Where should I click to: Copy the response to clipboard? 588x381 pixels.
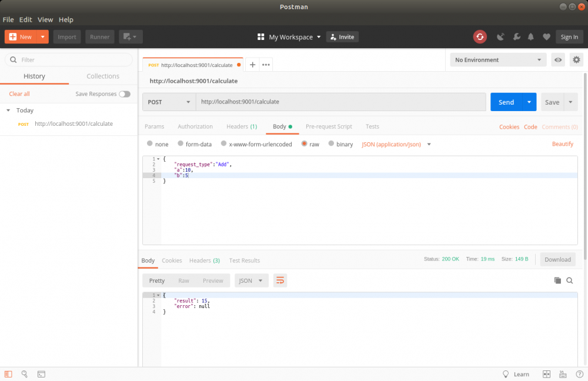pyautogui.click(x=557, y=280)
